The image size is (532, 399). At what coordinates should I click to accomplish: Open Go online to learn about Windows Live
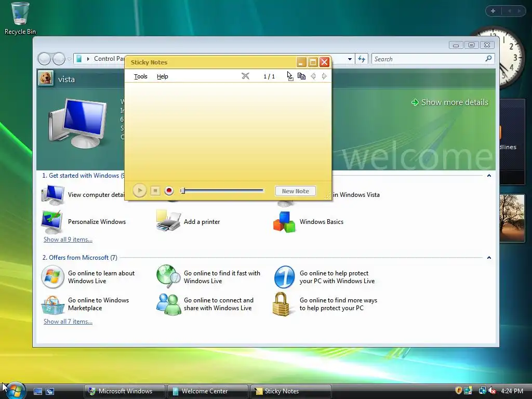(88, 277)
